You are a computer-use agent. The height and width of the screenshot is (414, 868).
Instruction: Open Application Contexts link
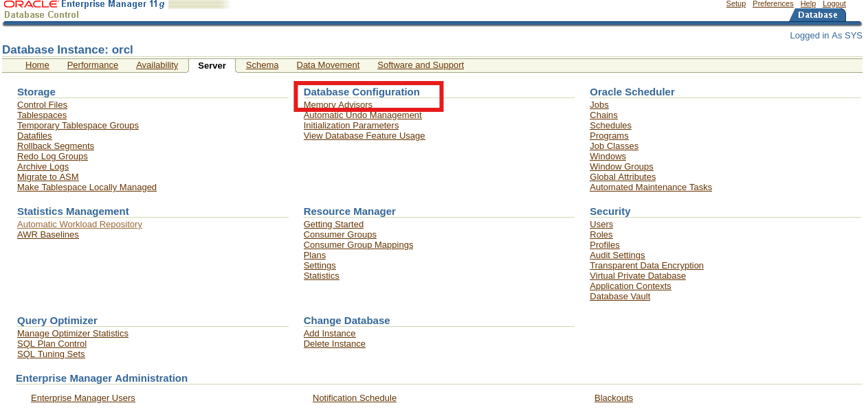tap(630, 286)
